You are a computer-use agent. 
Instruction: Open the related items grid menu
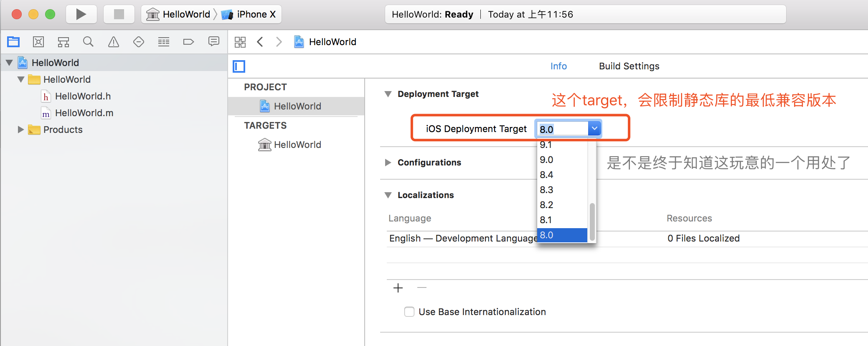click(x=240, y=42)
